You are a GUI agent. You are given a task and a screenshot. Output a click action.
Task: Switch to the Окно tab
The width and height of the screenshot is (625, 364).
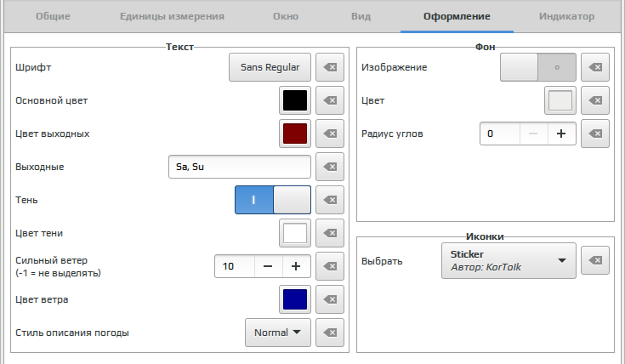[286, 16]
